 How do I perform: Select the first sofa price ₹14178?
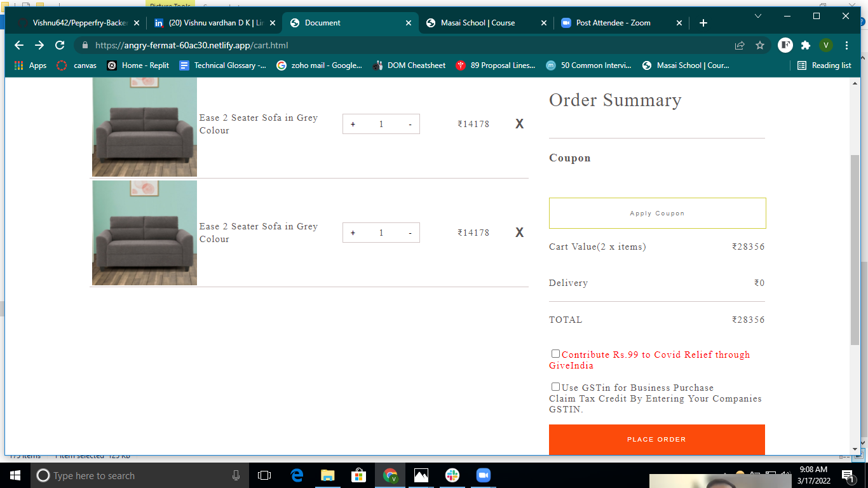click(x=473, y=124)
